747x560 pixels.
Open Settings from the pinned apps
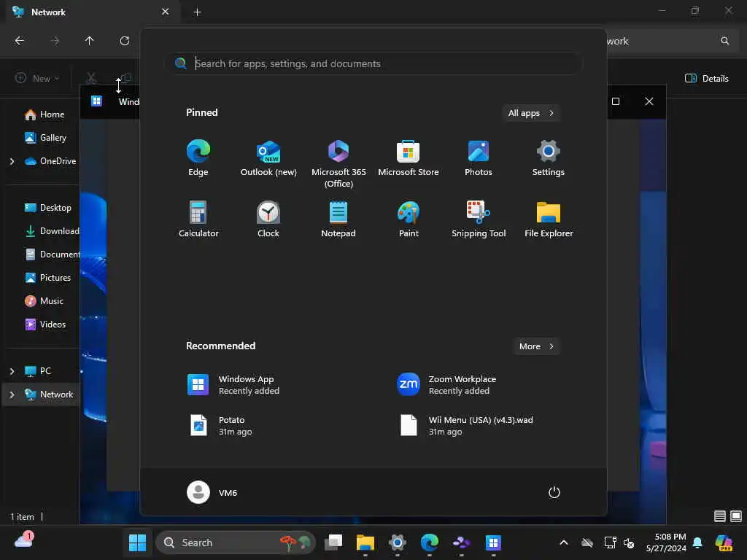coord(549,158)
